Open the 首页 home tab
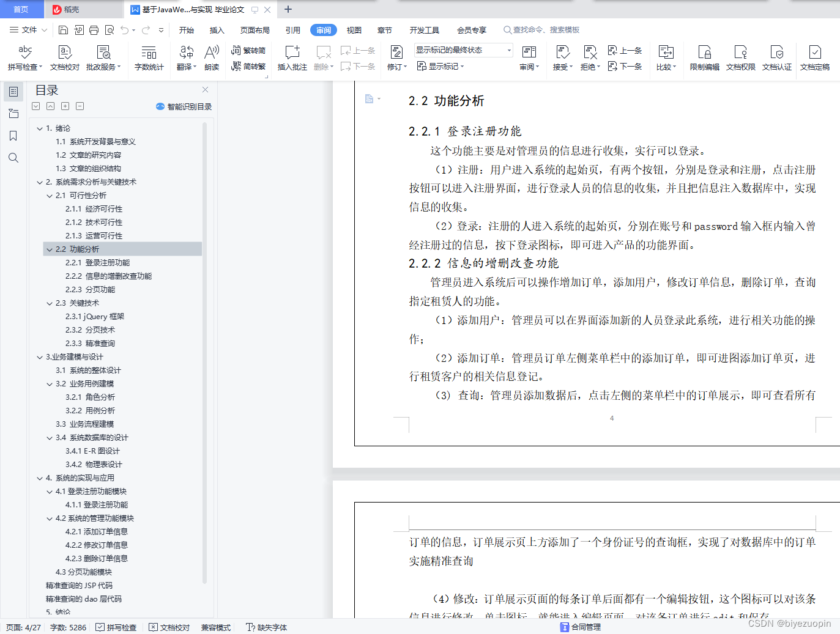840x634 pixels. 21,9
